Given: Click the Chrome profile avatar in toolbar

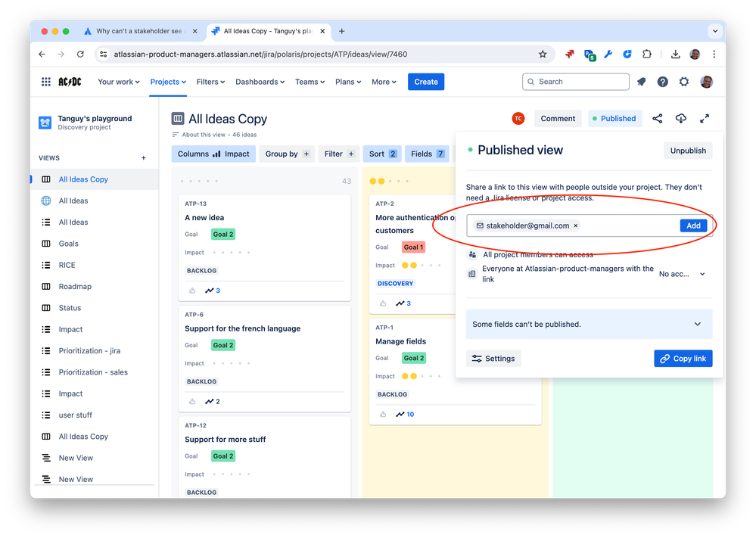Looking at the screenshot, I should pos(695,54).
